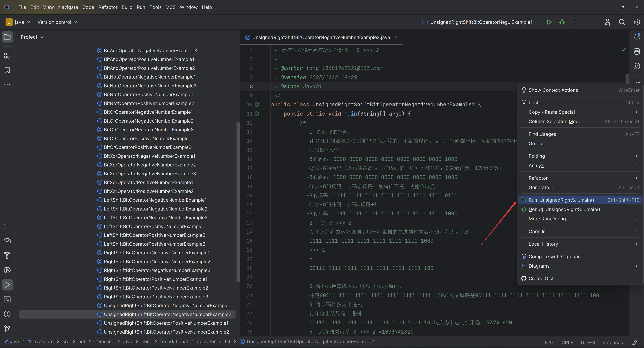Open the run configuration selector dropdown
Image resolution: width=644 pixels, height=348 pixels.
[480, 22]
